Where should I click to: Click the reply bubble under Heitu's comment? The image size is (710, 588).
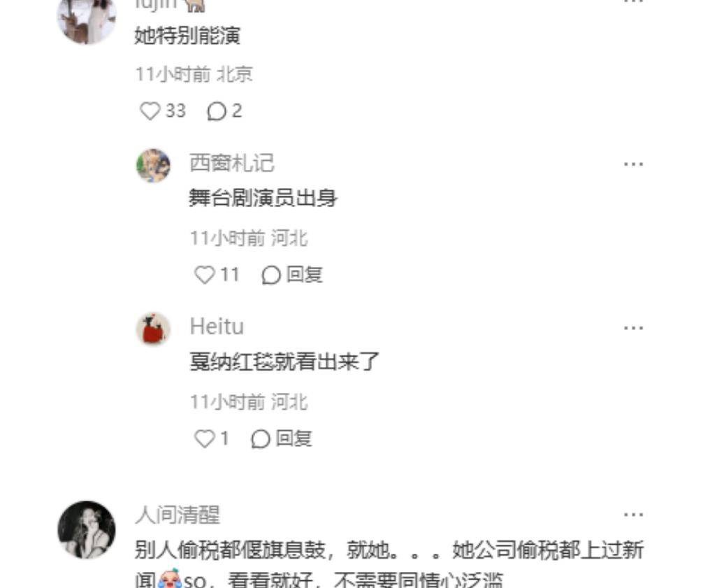point(261,438)
